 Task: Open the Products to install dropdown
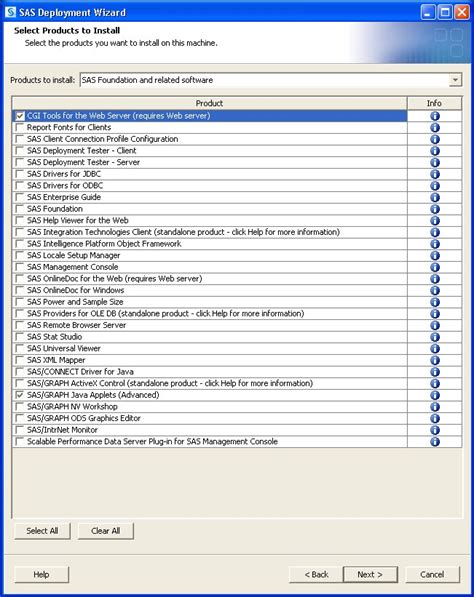tap(455, 80)
